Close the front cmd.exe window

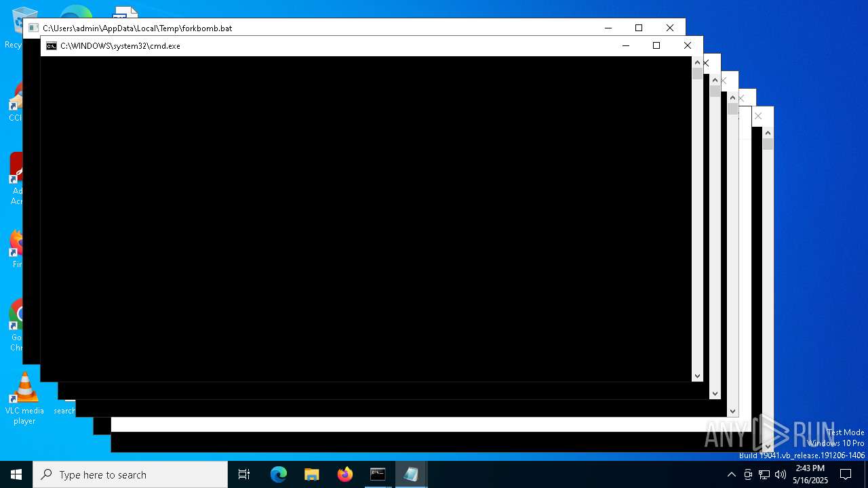[688, 45]
